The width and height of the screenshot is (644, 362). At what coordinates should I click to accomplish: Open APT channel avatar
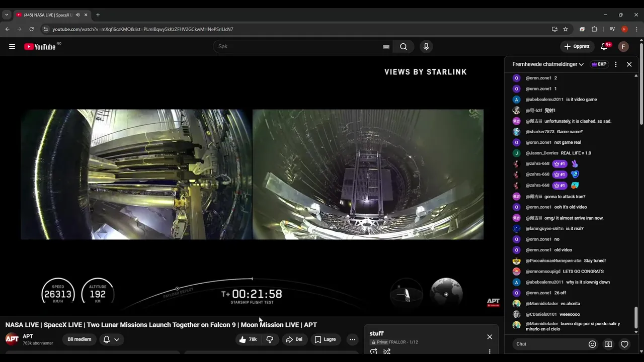tap(12, 339)
